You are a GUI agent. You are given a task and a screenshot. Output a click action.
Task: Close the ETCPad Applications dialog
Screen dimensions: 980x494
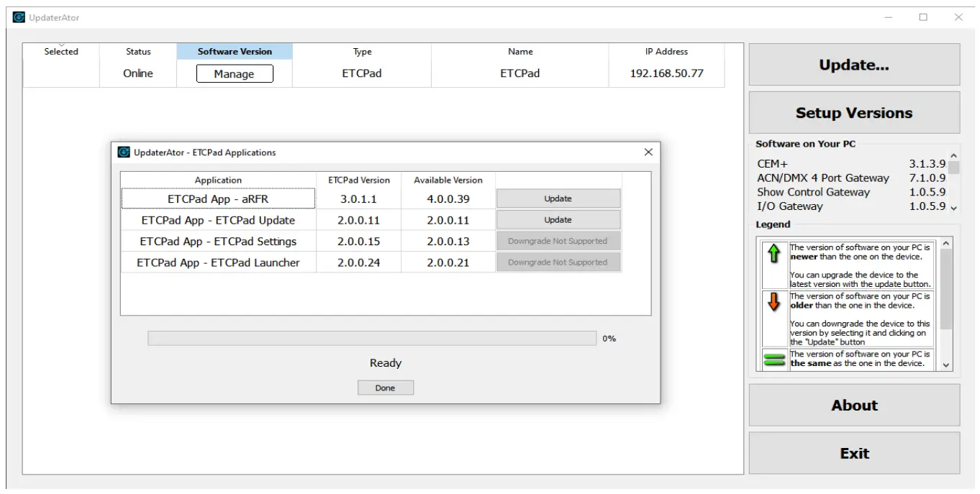click(x=648, y=152)
